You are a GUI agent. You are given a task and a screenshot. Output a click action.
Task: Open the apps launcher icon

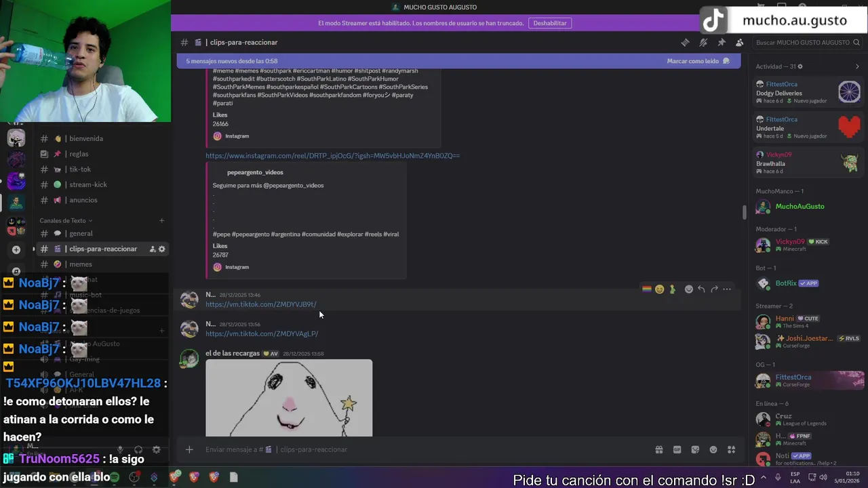point(731,449)
